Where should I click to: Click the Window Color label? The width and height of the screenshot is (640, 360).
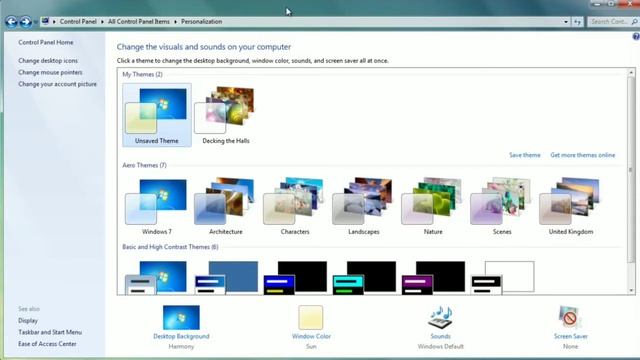311,336
